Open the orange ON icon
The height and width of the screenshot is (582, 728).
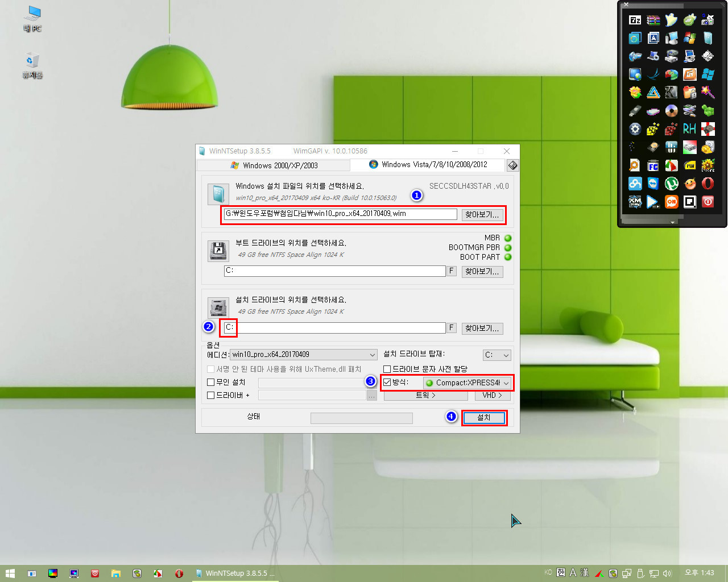tap(672, 202)
